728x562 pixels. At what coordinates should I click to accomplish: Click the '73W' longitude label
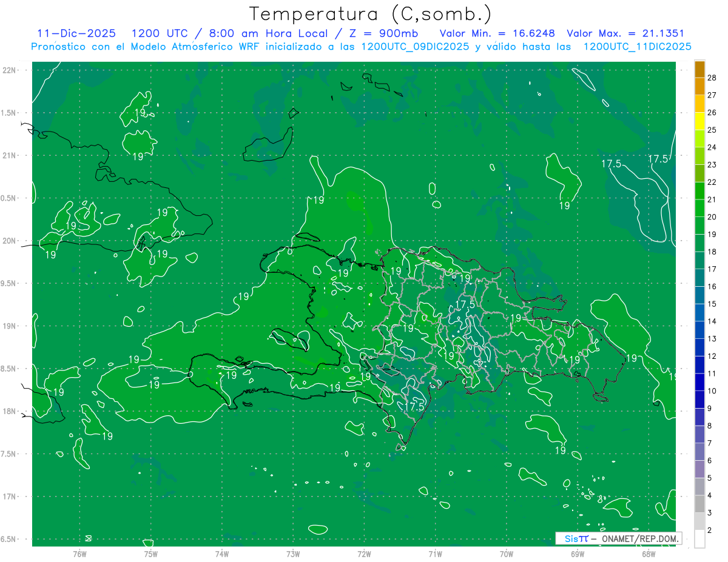pyautogui.click(x=293, y=554)
